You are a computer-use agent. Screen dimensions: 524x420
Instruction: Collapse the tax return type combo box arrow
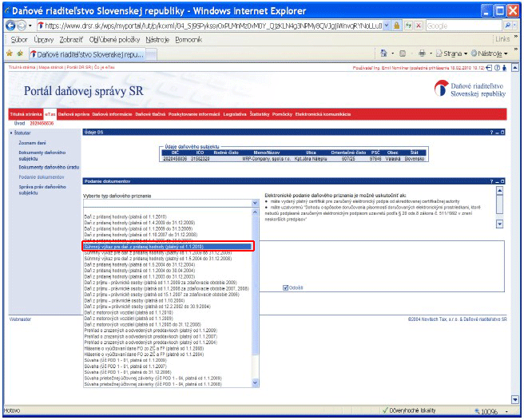click(255, 203)
